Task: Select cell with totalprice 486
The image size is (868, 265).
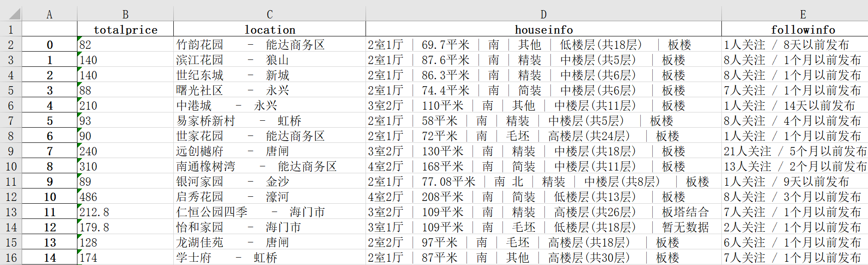Action: (125, 197)
